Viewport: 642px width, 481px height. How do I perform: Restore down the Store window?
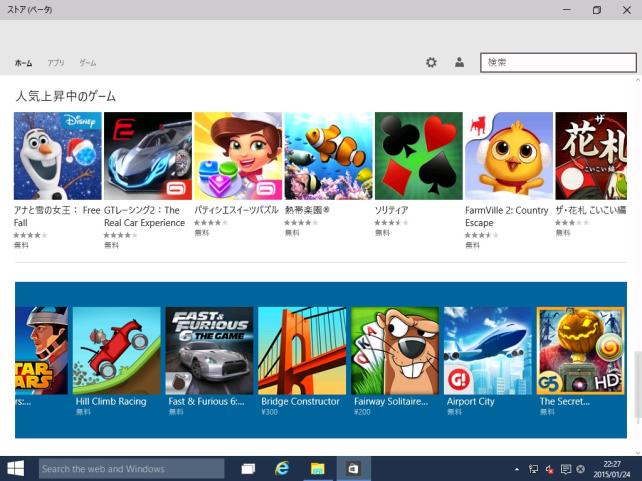pyautogui.click(x=597, y=10)
